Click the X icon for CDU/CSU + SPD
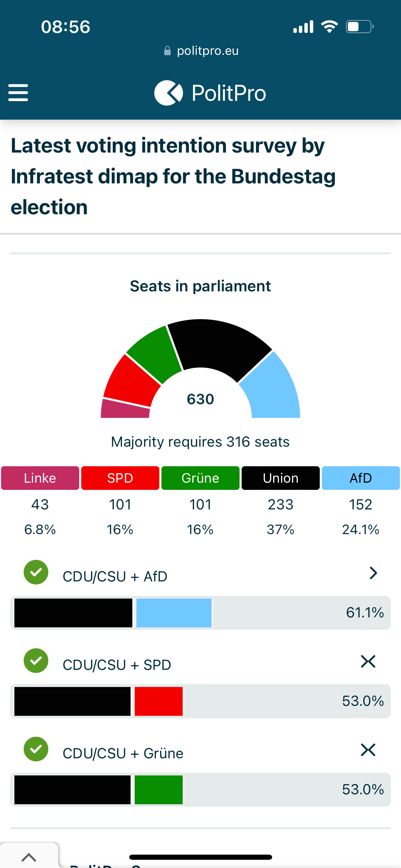This screenshot has width=401, height=868. tap(368, 661)
